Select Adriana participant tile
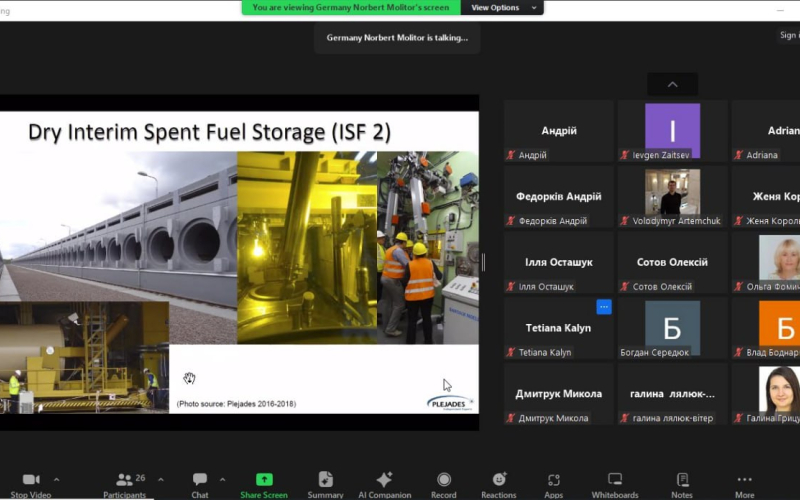 pos(766,131)
